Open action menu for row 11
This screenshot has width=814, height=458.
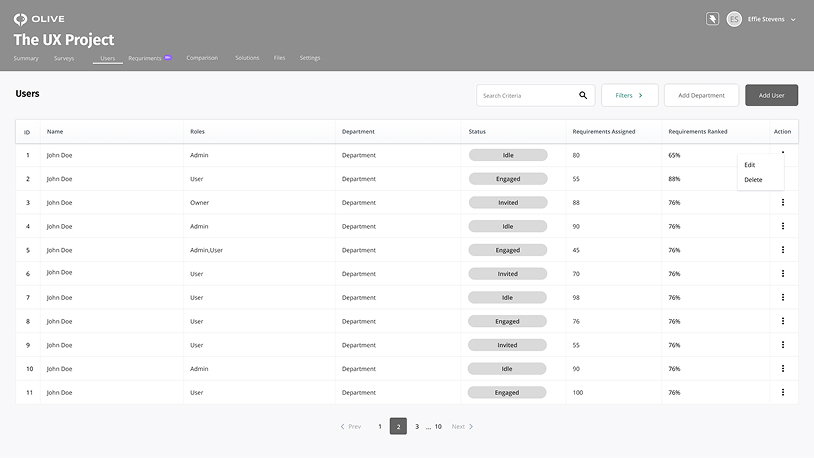pos(783,392)
